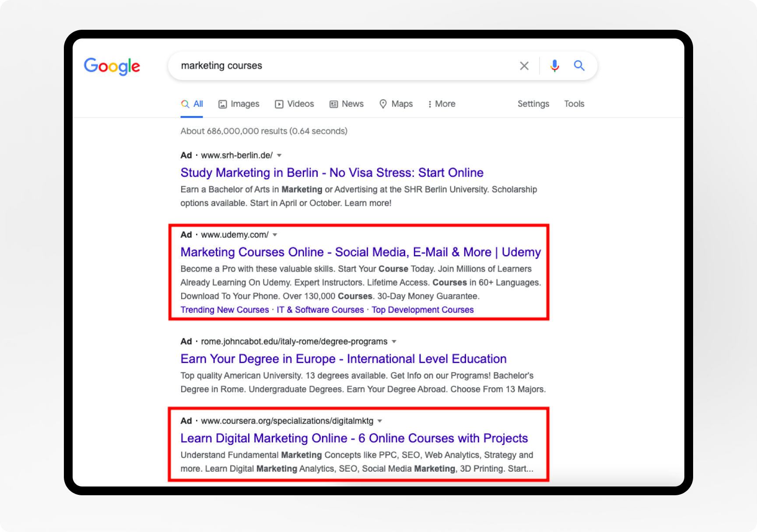757x532 pixels.
Task: Open Marketing Courses Online Udemy ad title
Action: 361,252
